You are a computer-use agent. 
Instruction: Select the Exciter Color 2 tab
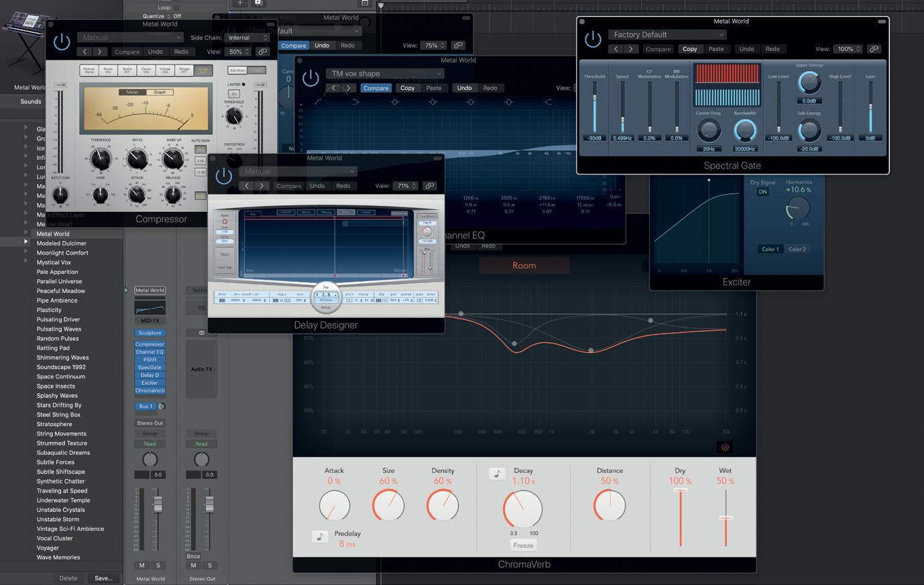797,249
